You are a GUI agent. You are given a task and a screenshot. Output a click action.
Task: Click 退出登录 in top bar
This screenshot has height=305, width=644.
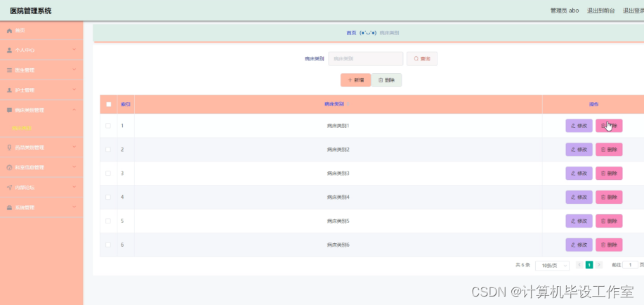click(x=633, y=11)
